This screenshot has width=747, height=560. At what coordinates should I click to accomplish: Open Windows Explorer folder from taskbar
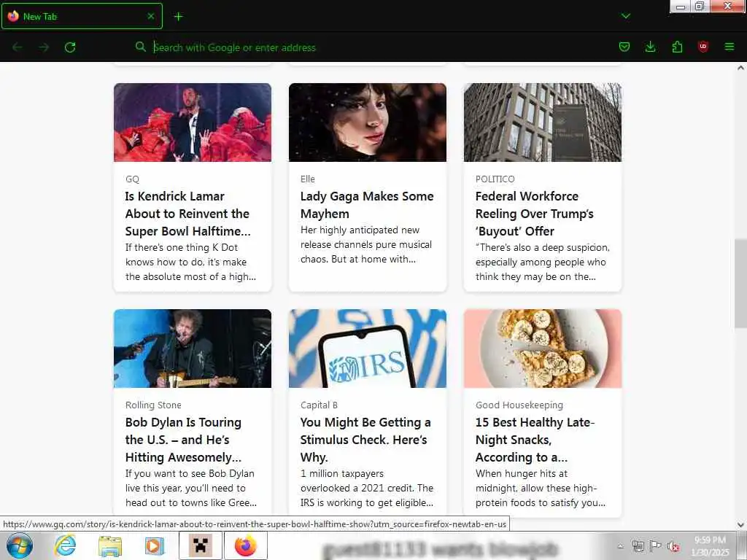click(110, 546)
